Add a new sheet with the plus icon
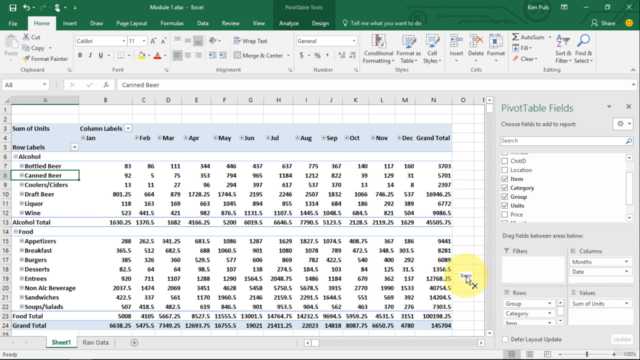This screenshot has width=640, height=360. (x=134, y=342)
